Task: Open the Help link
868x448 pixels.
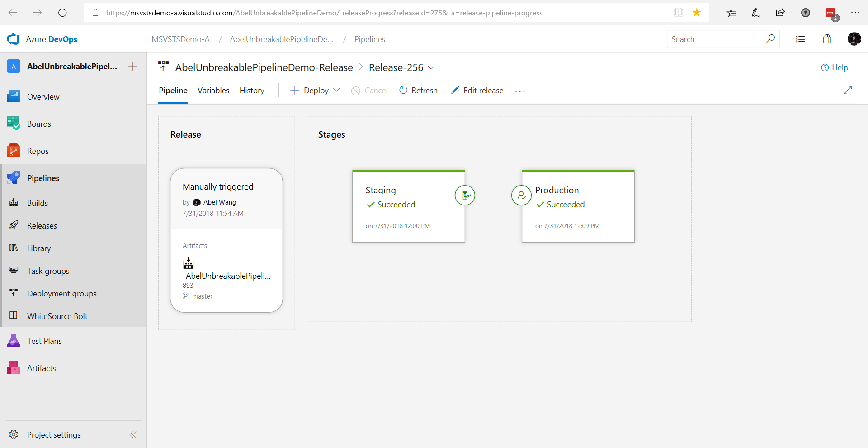Action: tap(835, 67)
